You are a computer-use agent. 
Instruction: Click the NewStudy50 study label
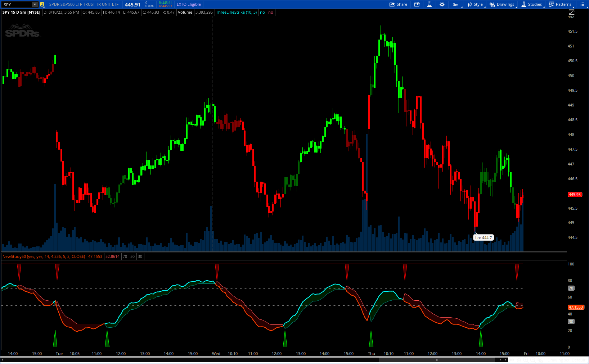tap(44, 256)
